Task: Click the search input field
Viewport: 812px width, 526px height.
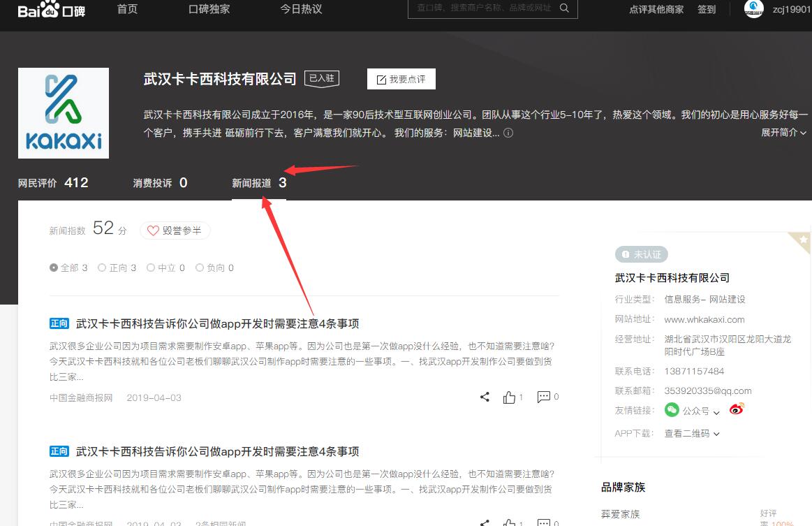Action: pyautogui.click(x=484, y=8)
